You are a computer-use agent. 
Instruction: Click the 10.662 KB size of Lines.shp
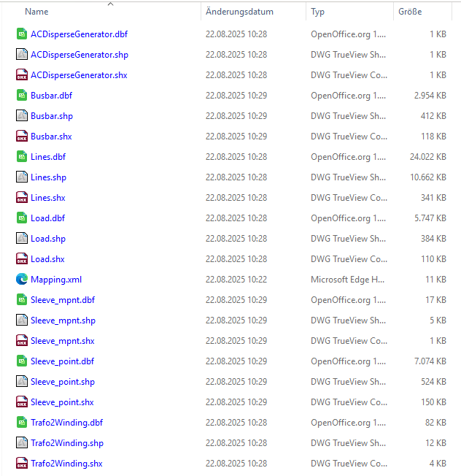pyautogui.click(x=428, y=177)
